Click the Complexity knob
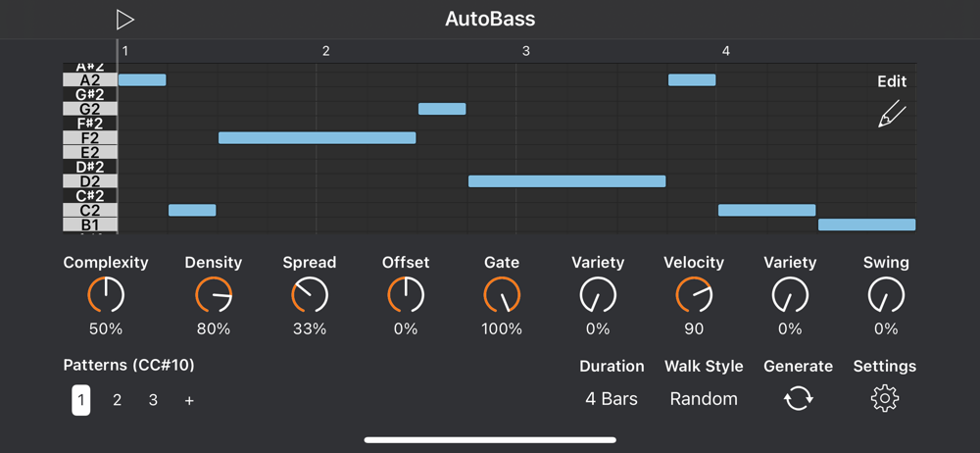Viewport: 980px width, 453px height. pos(106,294)
